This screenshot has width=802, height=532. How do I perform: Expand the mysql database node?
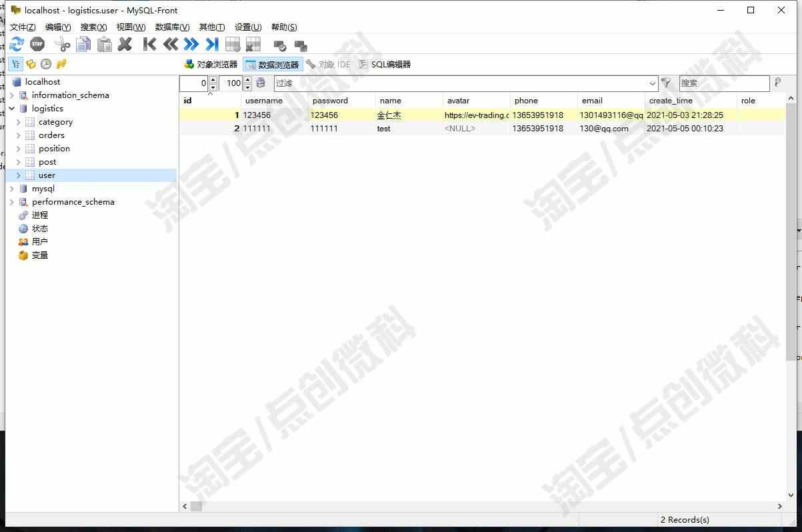point(11,189)
